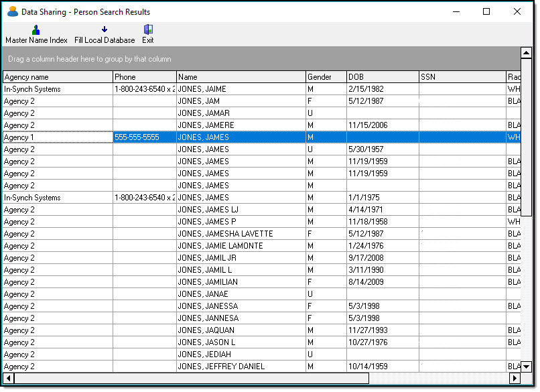Sort by the Phone column header

144,77
